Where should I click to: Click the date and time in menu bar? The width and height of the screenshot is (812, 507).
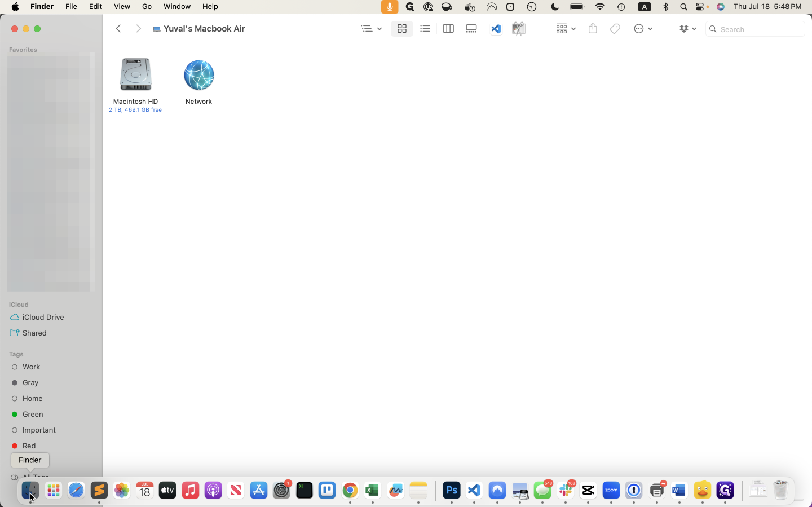767,7
